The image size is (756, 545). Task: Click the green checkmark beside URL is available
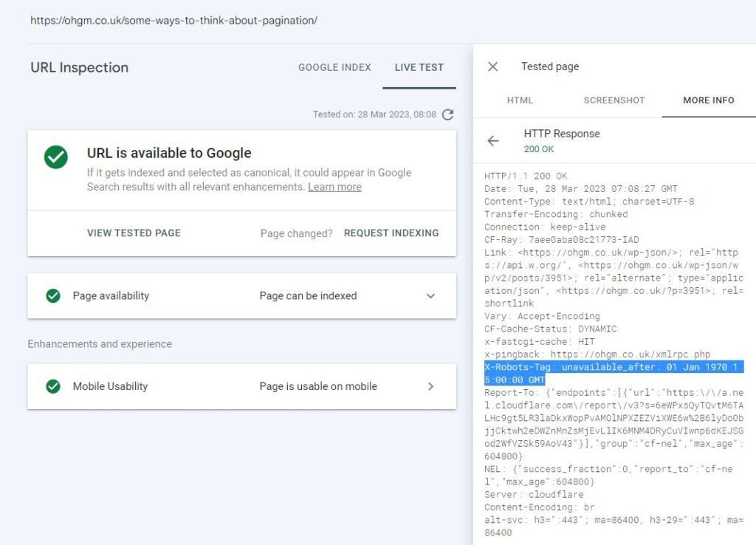coord(56,157)
